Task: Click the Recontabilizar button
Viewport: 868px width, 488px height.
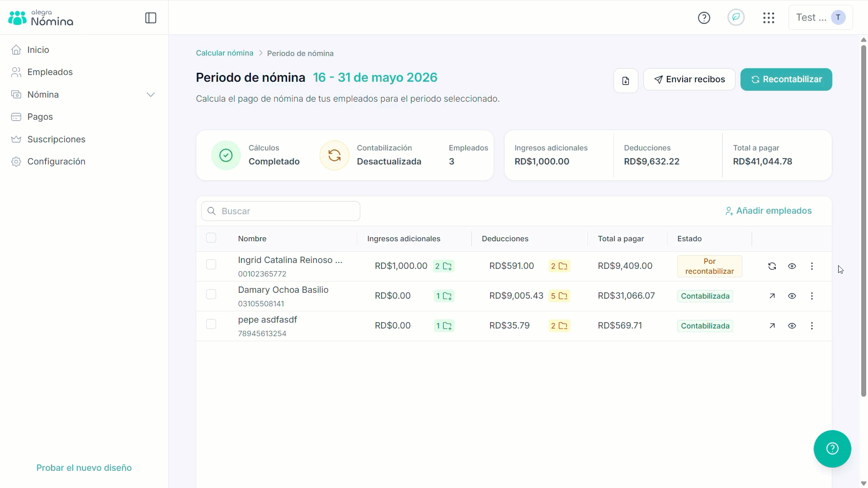Action: [786, 80]
